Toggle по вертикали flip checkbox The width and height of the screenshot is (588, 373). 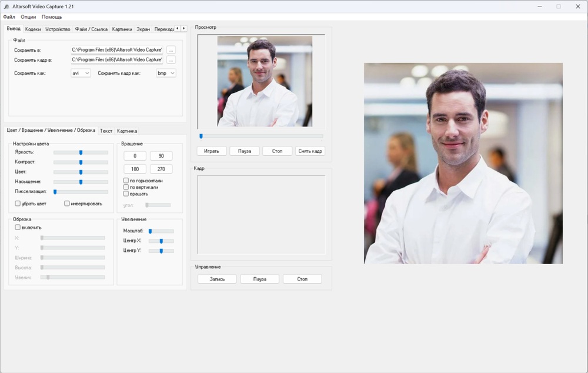[x=126, y=187]
